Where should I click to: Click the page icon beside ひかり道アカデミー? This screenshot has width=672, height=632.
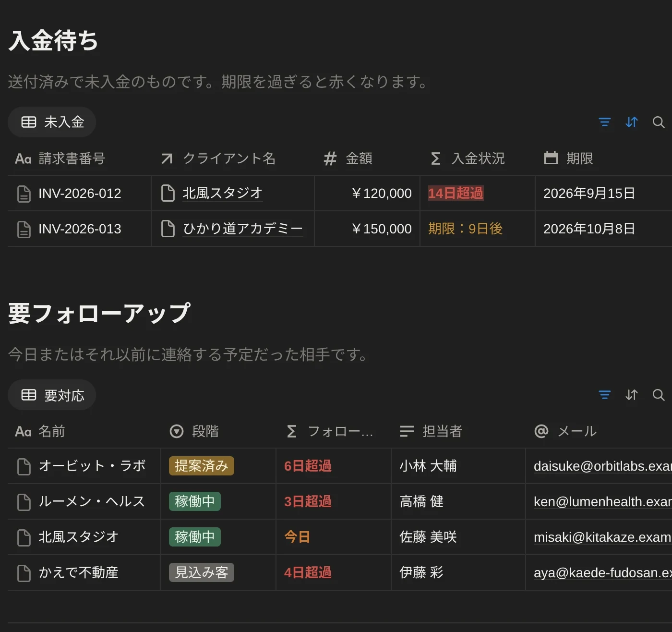(x=168, y=229)
